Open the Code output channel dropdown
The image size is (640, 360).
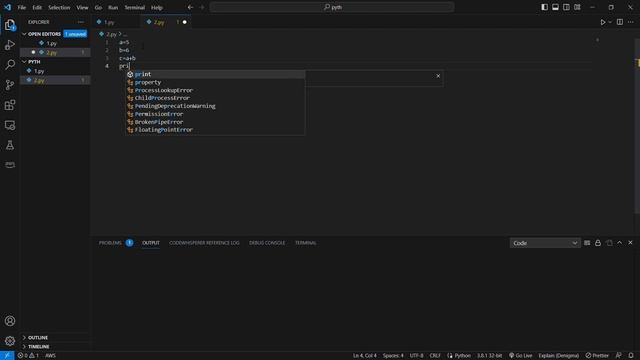(545, 243)
